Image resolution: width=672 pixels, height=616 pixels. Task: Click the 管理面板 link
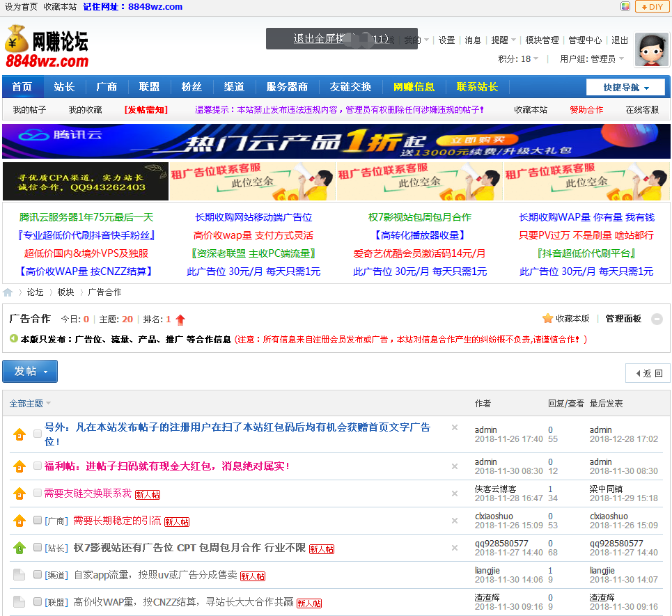tap(623, 319)
